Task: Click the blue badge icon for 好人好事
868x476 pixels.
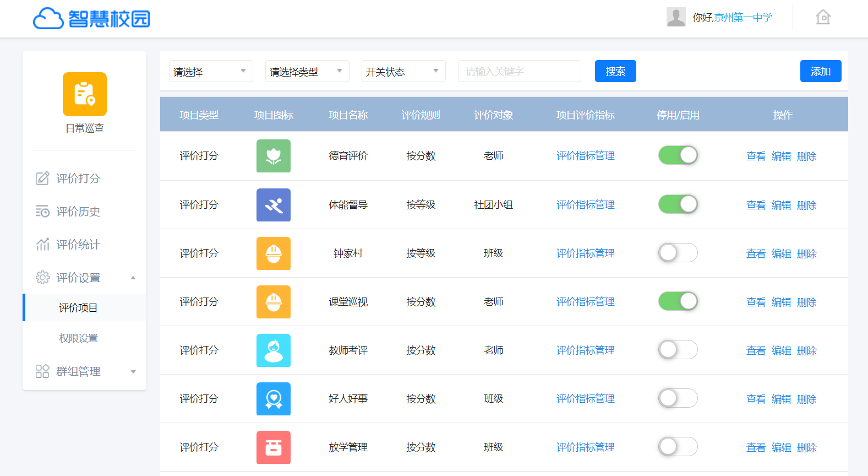Action: click(274, 399)
